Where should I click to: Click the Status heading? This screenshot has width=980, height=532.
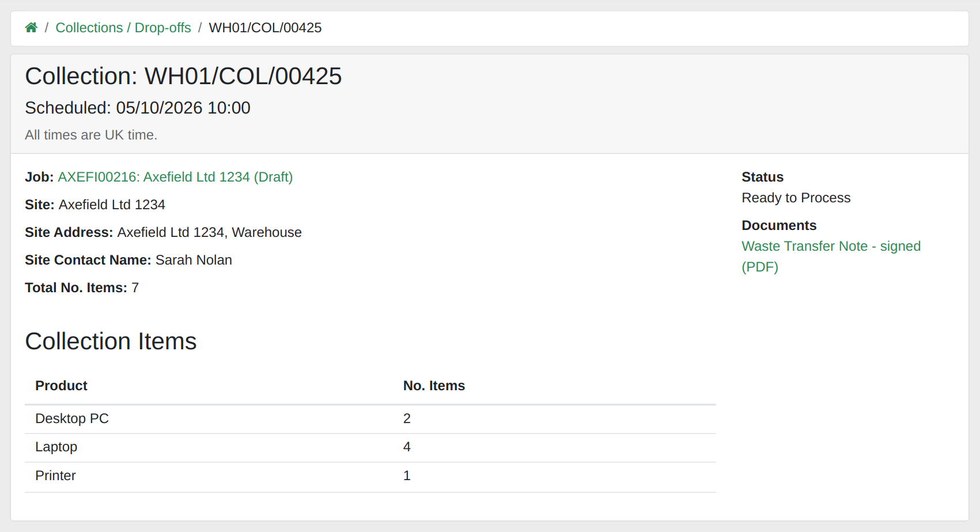coord(762,177)
